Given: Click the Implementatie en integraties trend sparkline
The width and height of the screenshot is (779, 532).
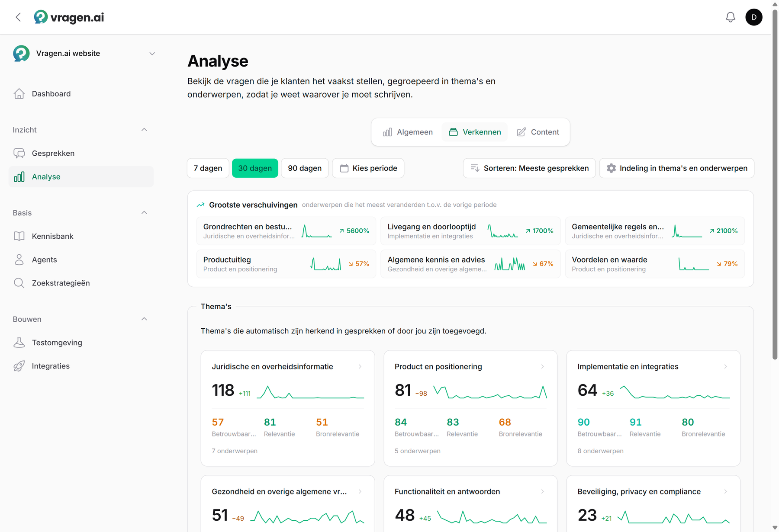Looking at the screenshot, I should pos(675,392).
